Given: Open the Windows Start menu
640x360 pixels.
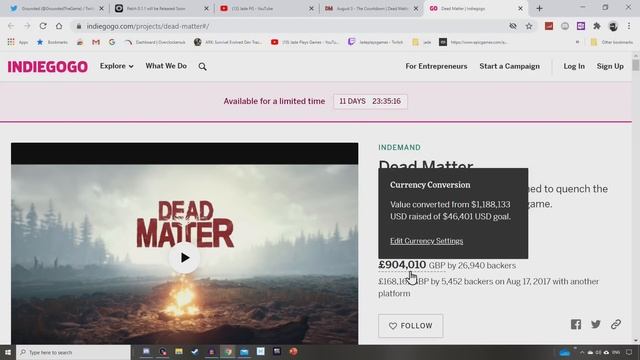Looking at the screenshot, I should point(8,352).
